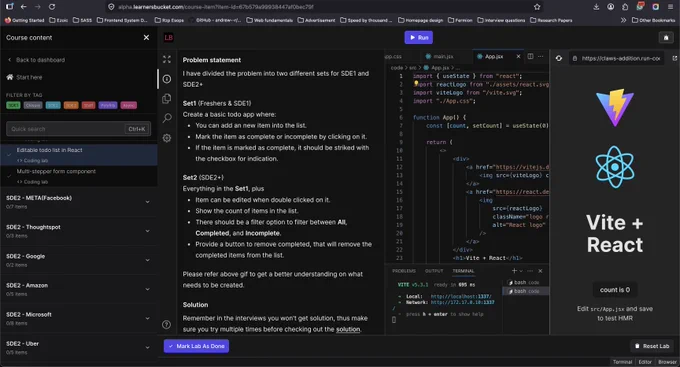Open terminal panel more actions ellipsis
The height and width of the screenshot is (367, 680).
point(530,271)
